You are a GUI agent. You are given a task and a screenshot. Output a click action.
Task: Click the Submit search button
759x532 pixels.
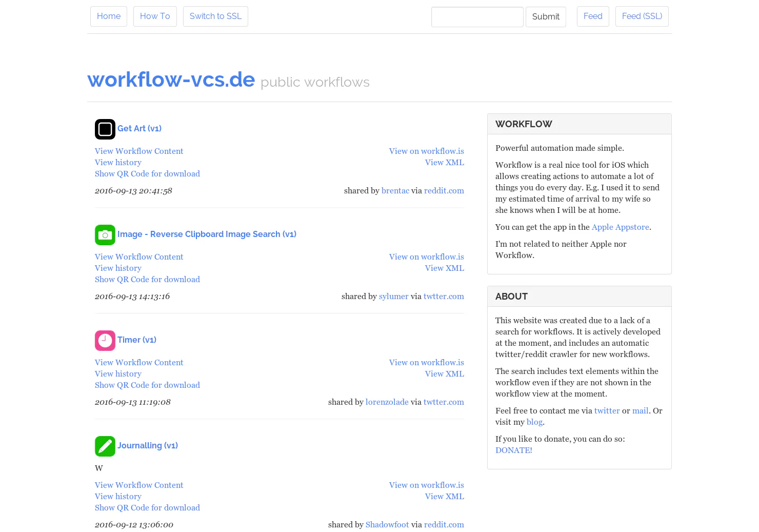coord(546,17)
